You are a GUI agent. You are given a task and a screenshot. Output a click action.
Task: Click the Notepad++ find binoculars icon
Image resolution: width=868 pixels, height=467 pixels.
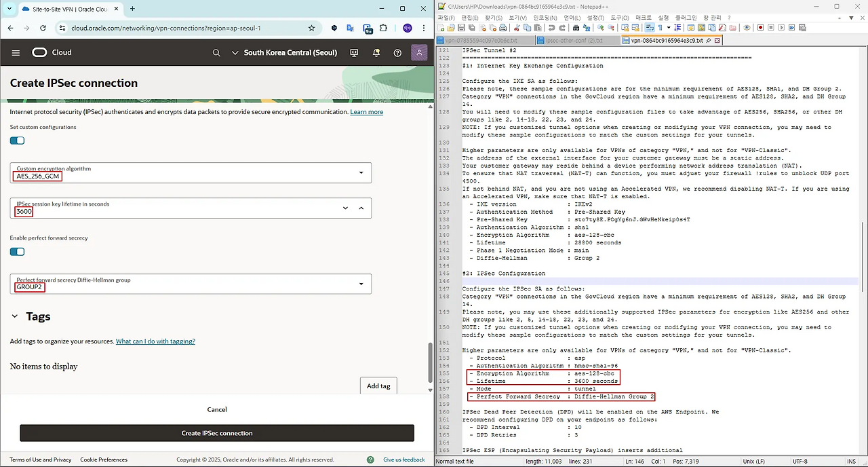tap(576, 28)
